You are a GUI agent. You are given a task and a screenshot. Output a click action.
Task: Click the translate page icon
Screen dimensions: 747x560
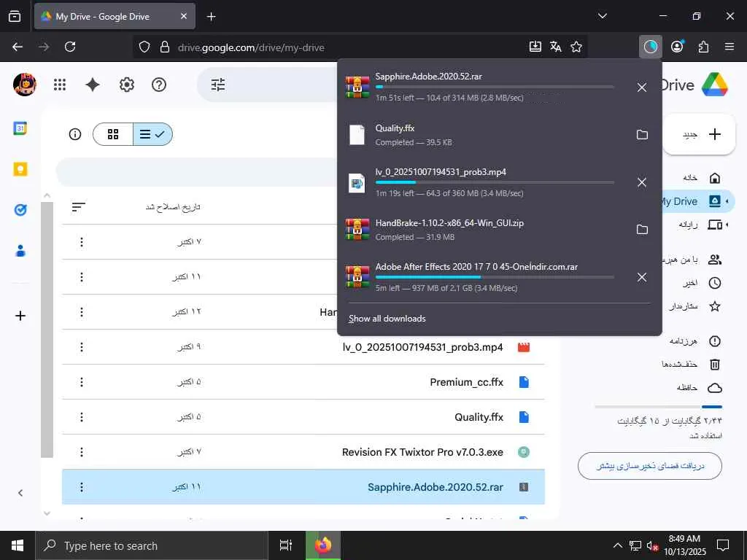[555, 47]
